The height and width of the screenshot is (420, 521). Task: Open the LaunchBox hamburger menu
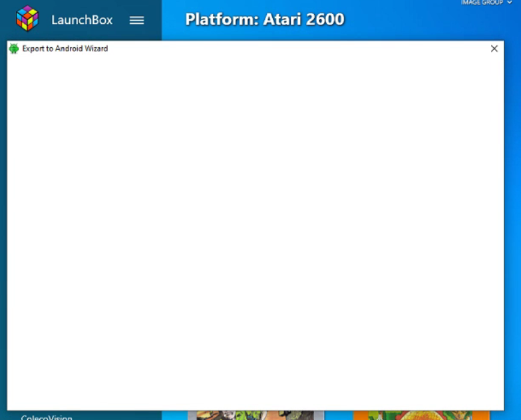(x=136, y=20)
